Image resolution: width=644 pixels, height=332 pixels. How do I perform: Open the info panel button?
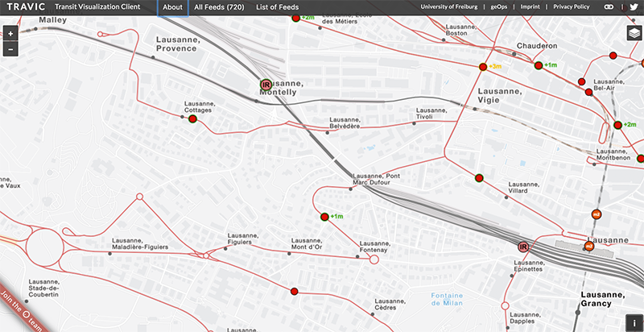point(634,322)
